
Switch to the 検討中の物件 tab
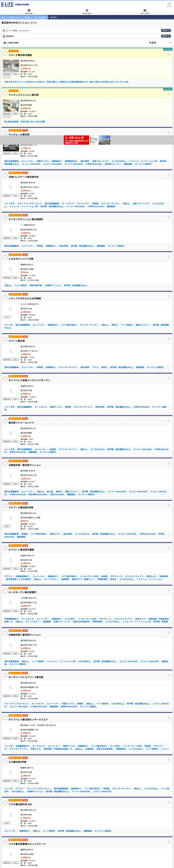(x=87, y=11)
